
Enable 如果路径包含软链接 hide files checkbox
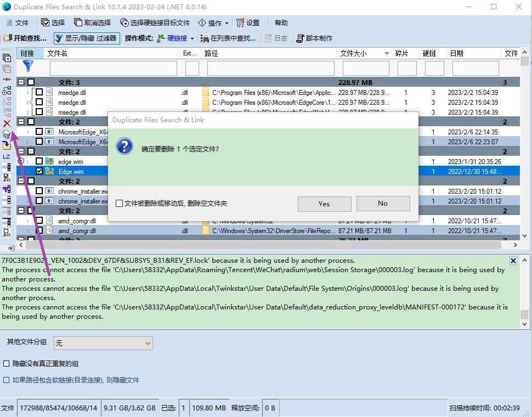click(6, 380)
